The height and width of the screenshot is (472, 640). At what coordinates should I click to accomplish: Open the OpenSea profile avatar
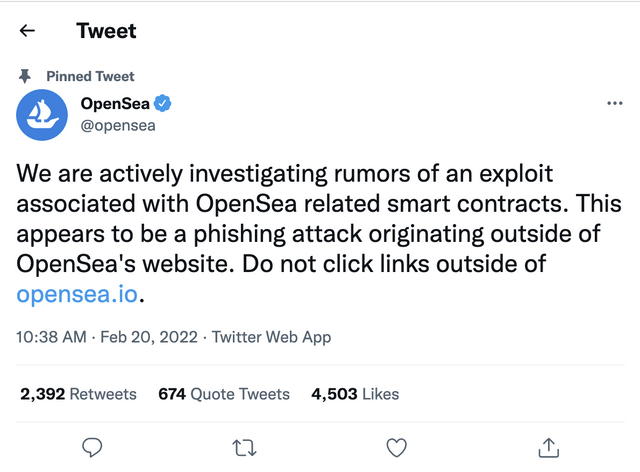coord(41,113)
